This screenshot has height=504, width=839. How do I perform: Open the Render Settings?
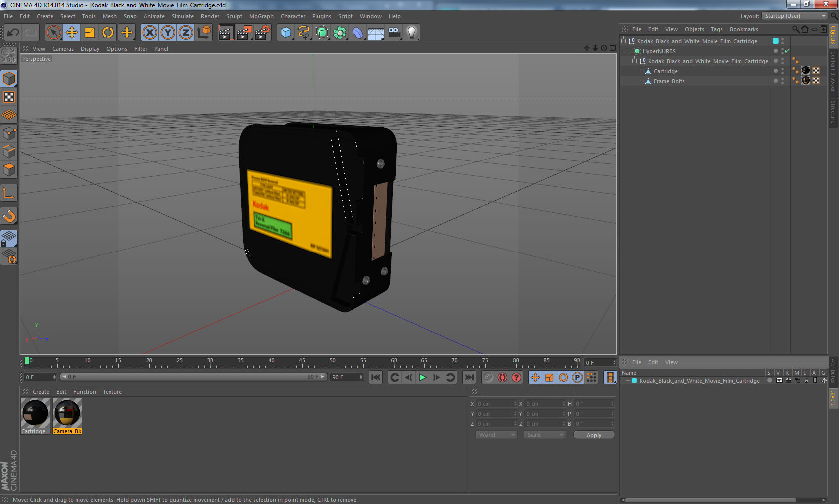(263, 33)
